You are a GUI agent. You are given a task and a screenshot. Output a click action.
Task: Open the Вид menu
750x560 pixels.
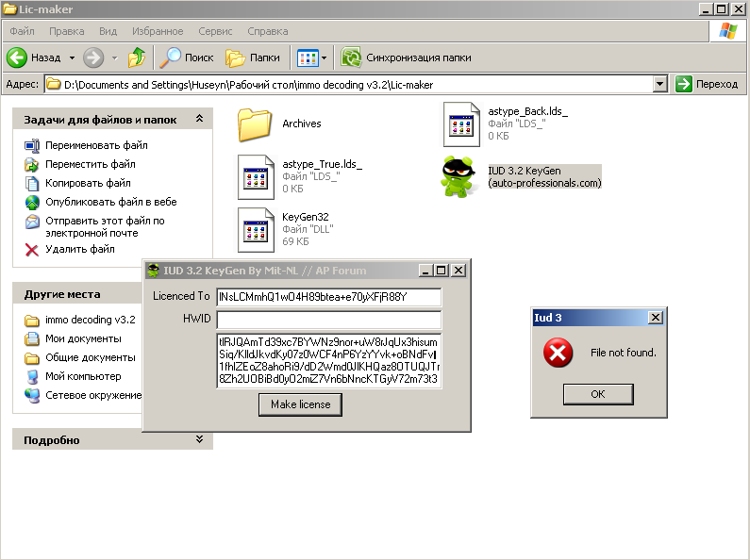[x=108, y=31]
